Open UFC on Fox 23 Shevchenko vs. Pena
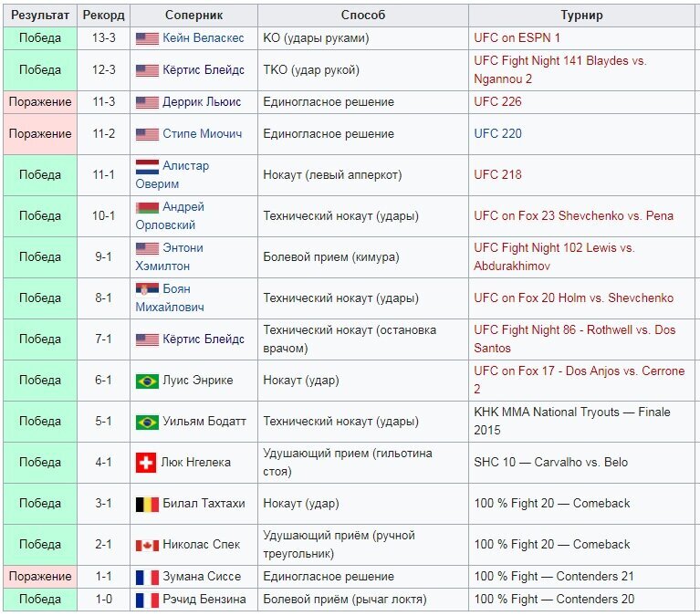700x616 pixels. point(573,215)
